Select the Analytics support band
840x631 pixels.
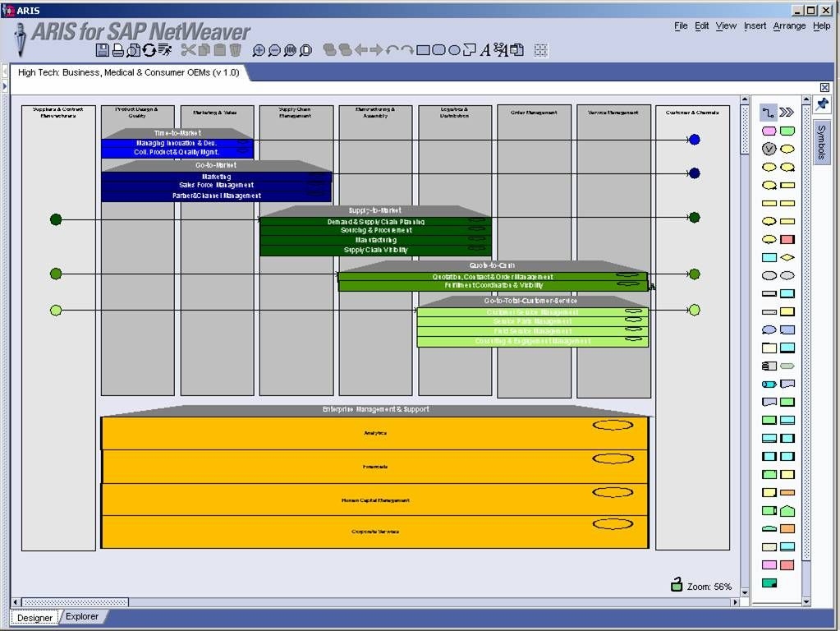[375, 433]
